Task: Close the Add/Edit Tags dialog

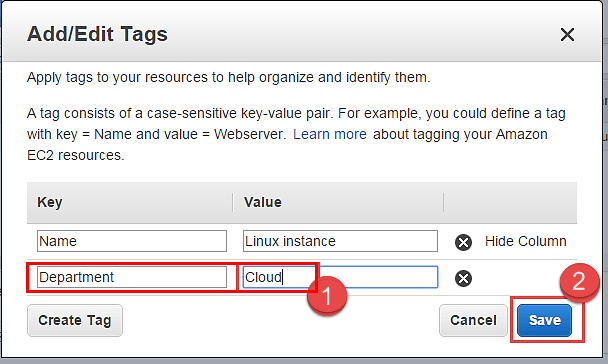Action: pos(567,35)
